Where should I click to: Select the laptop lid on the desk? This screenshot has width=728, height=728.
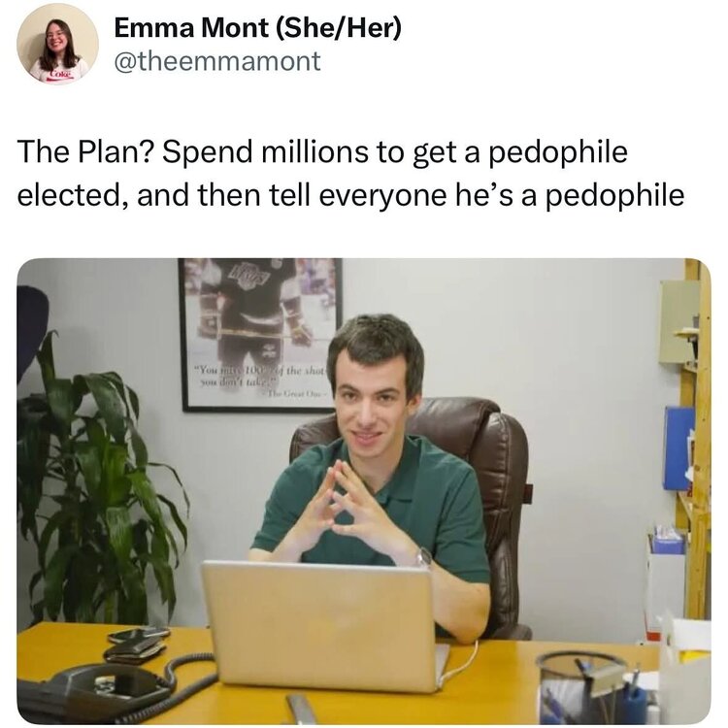[319, 625]
